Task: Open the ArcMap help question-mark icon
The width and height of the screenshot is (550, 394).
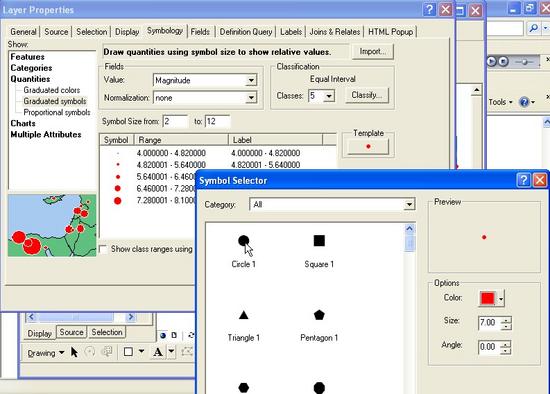Action: [x=524, y=102]
